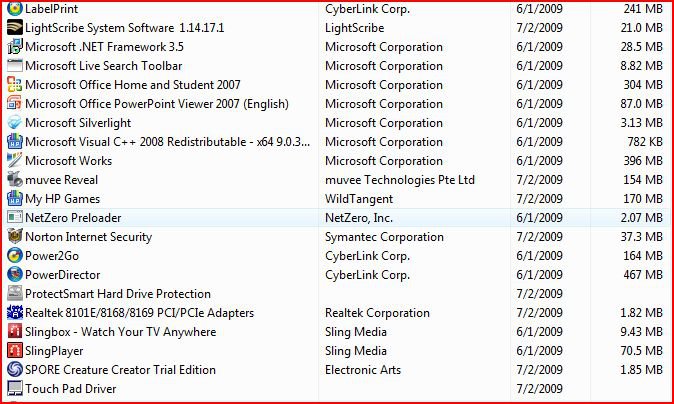This screenshot has width=674, height=404.
Task: Click the LightScribe publisher cell
Action: (355, 28)
